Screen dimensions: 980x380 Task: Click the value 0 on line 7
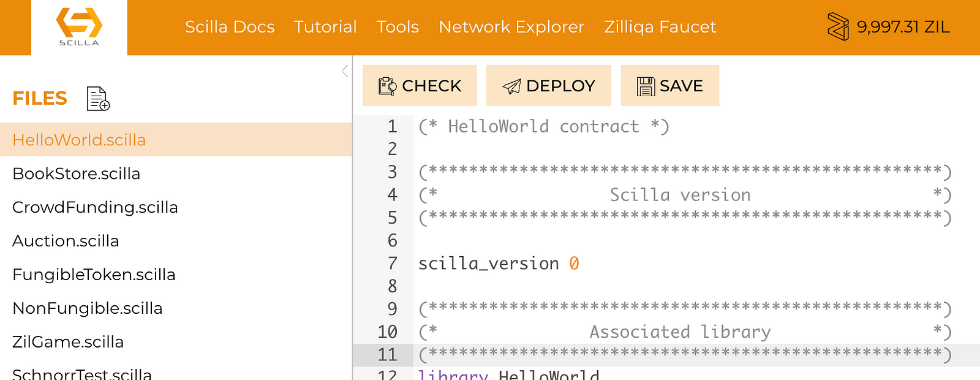pos(574,264)
